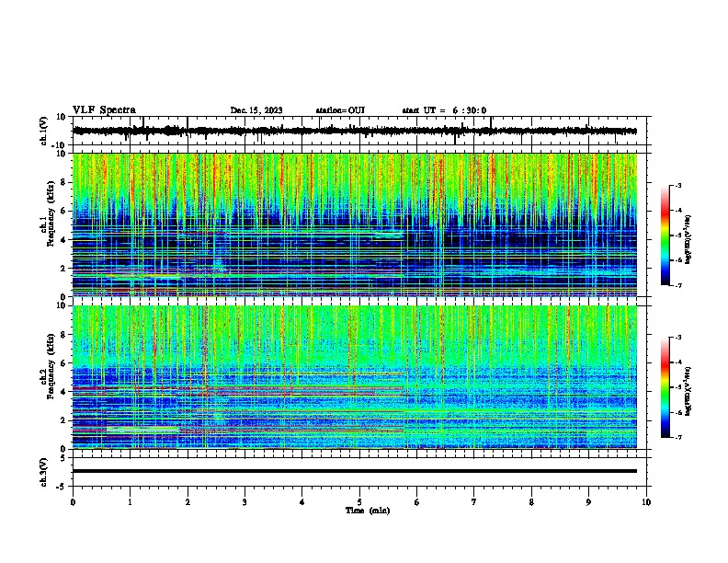728x563 pixels.
Task: Click the time axis tick label "3"
Action: click(x=245, y=502)
